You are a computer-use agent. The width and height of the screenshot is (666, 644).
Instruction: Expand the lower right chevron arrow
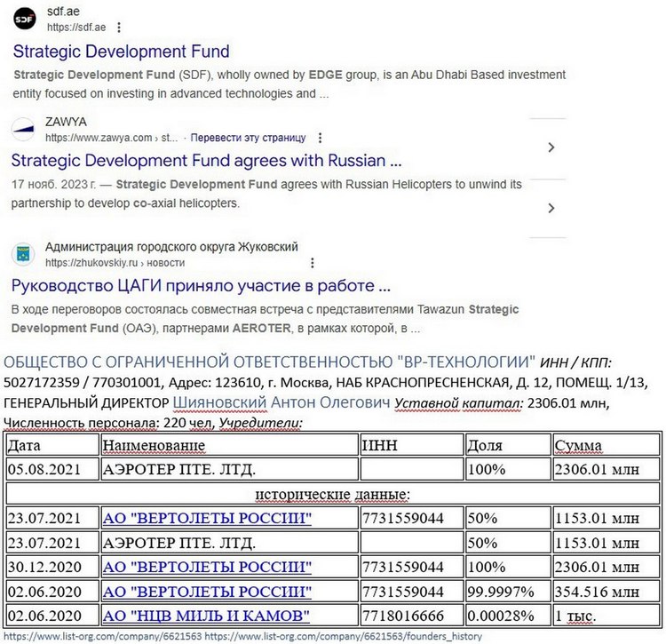(551, 208)
